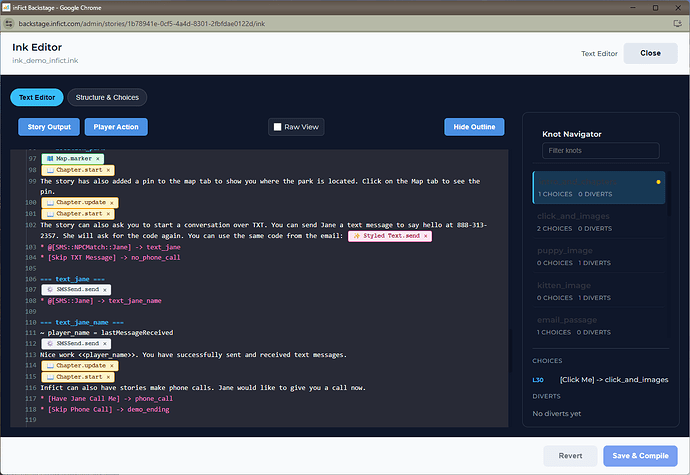The image size is (690, 475).
Task: Click '@[SMS::NPCMatch::Jane] -> text_jane' on line 103
Action: [x=110, y=247]
